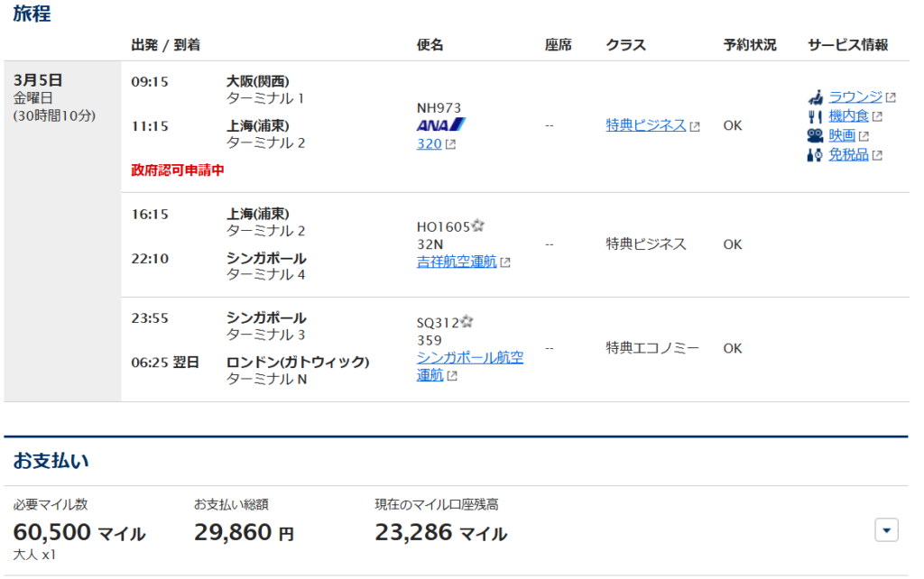The width and height of the screenshot is (924, 579).
Task: Click Star Alliance icon beside SQ312
Action: (x=467, y=322)
